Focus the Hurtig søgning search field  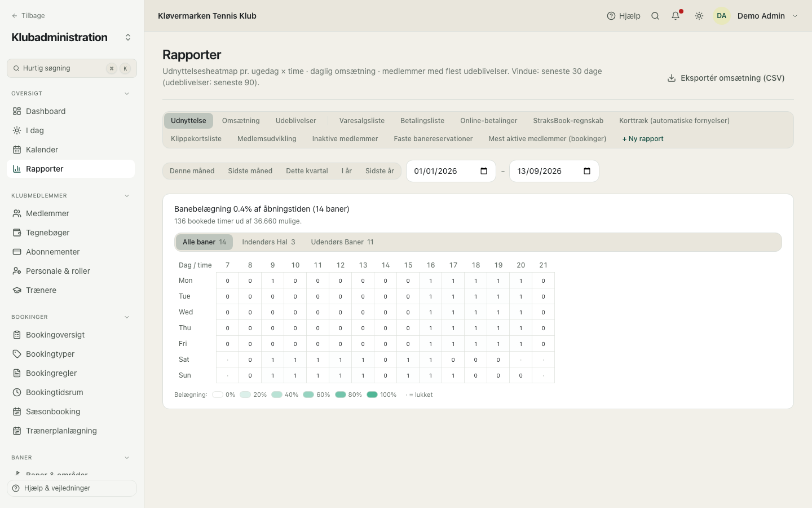pyautogui.click(x=72, y=68)
